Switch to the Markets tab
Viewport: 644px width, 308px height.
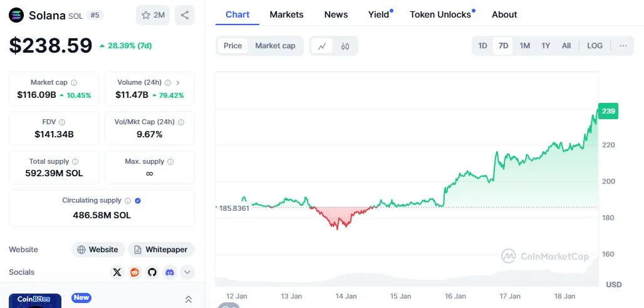pos(286,14)
